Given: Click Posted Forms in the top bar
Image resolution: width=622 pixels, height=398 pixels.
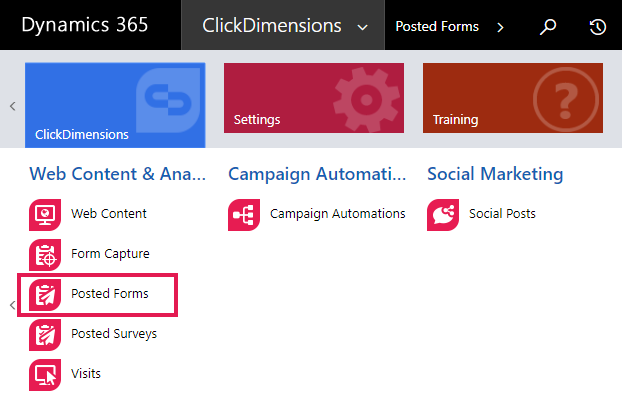Looking at the screenshot, I should tap(437, 27).
